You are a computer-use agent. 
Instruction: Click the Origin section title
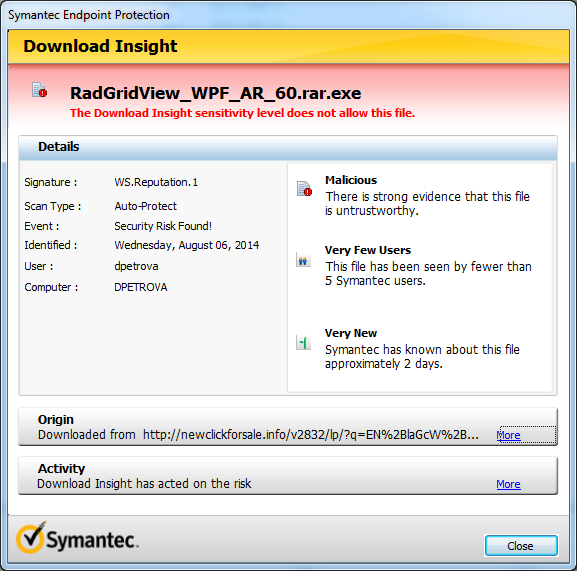click(56, 419)
